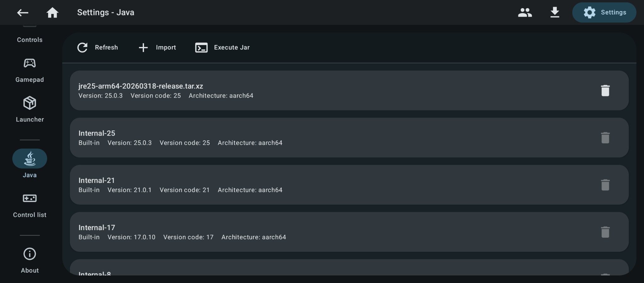Open the About tab
Image resolution: width=644 pixels, height=283 pixels.
30,261
